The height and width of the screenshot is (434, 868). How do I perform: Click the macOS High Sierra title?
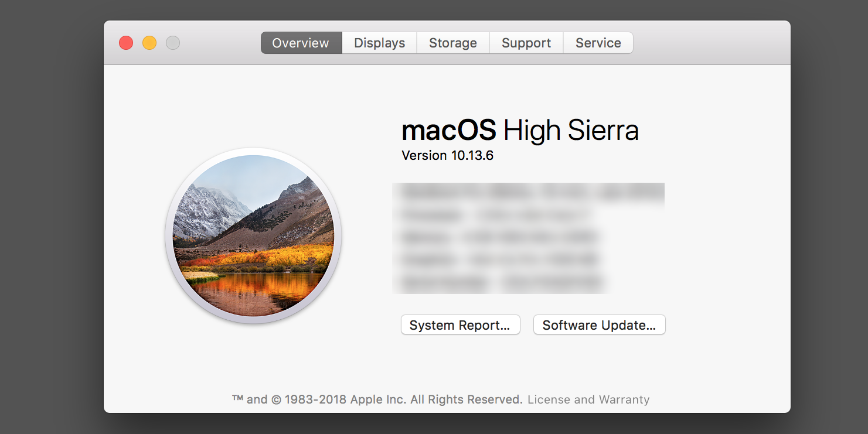(x=520, y=130)
